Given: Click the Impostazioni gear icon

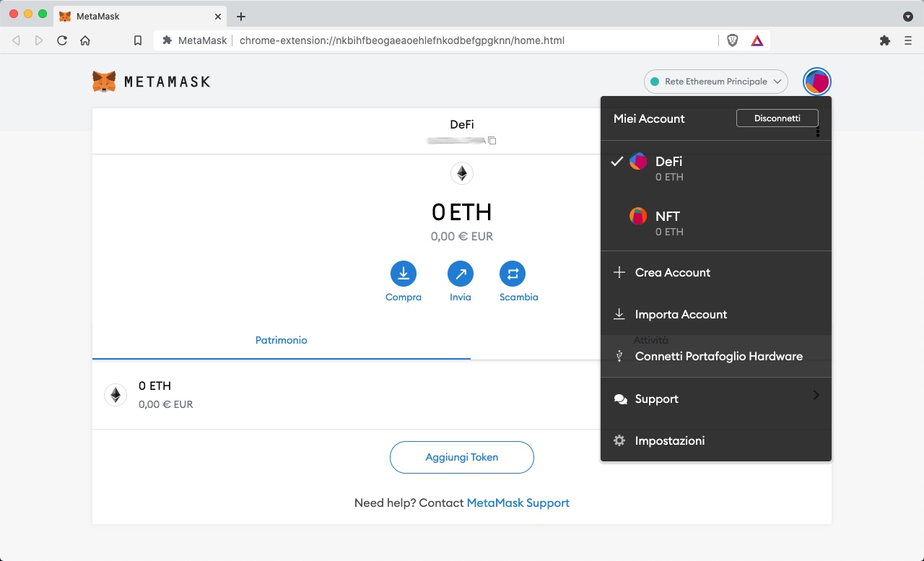Looking at the screenshot, I should [619, 440].
